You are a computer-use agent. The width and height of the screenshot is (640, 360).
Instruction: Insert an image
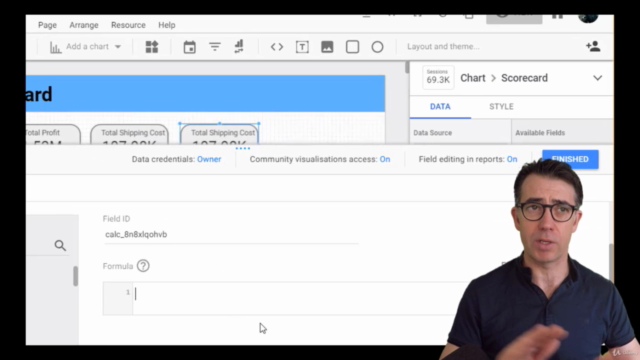pos(327,47)
